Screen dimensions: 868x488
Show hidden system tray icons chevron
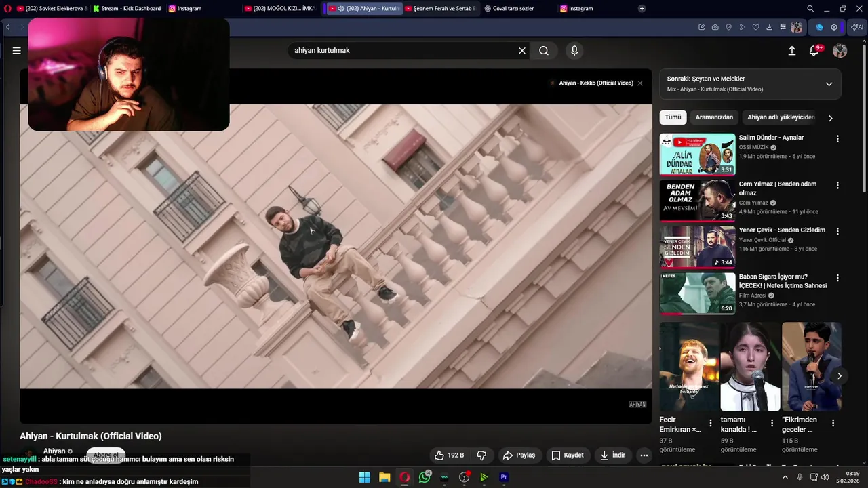[x=785, y=477]
